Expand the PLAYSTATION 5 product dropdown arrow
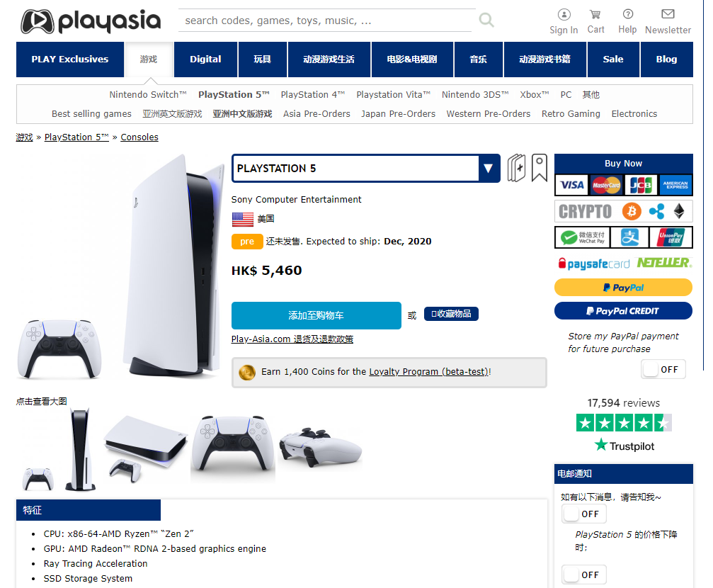Image resolution: width=713 pixels, height=588 pixels. click(x=489, y=169)
